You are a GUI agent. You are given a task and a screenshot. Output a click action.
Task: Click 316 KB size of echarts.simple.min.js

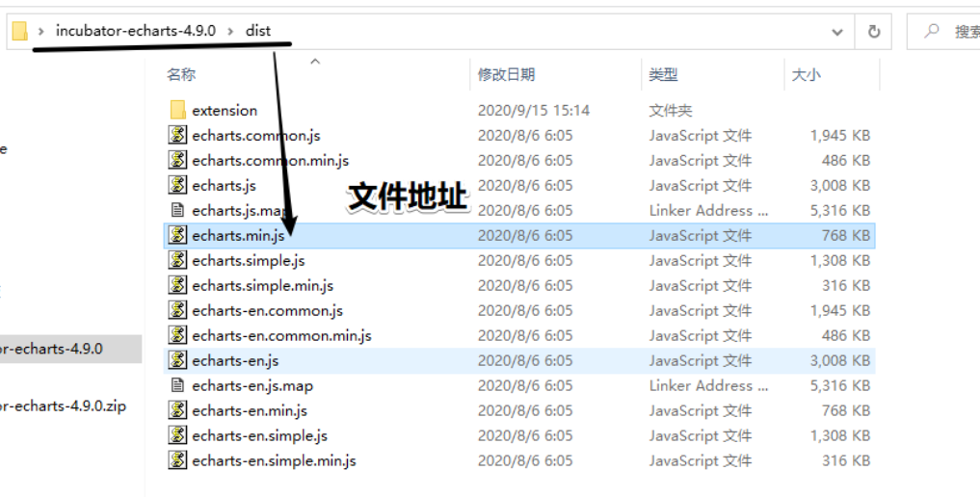(x=845, y=285)
